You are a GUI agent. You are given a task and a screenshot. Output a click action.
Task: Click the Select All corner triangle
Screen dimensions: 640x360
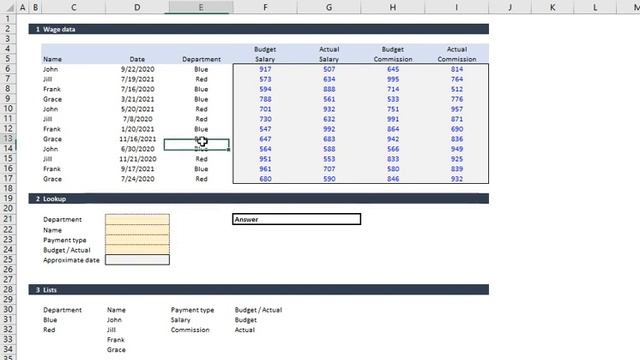[x=9, y=7]
